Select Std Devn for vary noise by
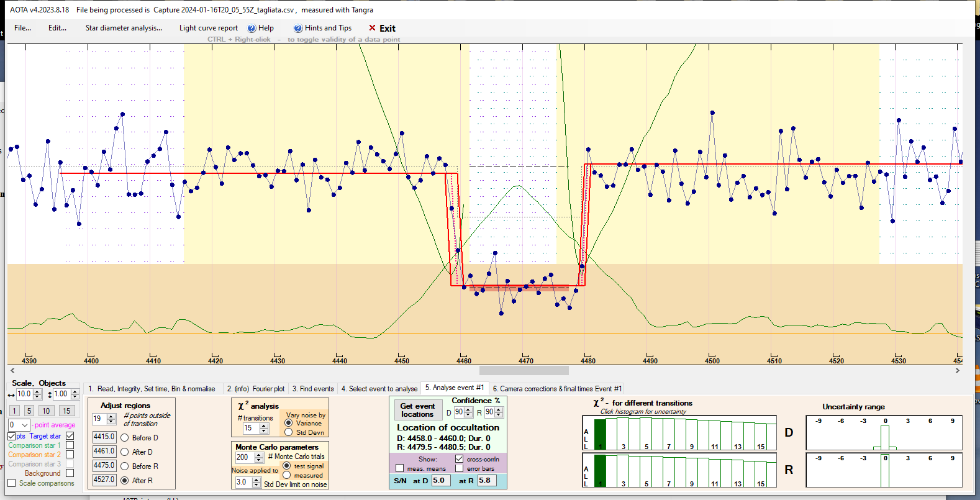The height and width of the screenshot is (500, 980). tap(289, 432)
